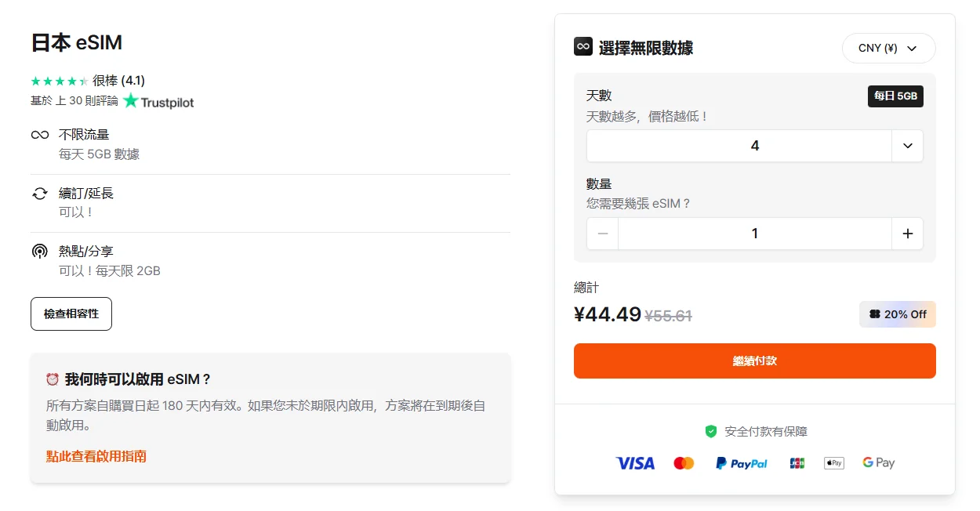This screenshot has width=980, height=511.
Task: Click the alarm clock icon
Action: pyautogui.click(x=53, y=379)
